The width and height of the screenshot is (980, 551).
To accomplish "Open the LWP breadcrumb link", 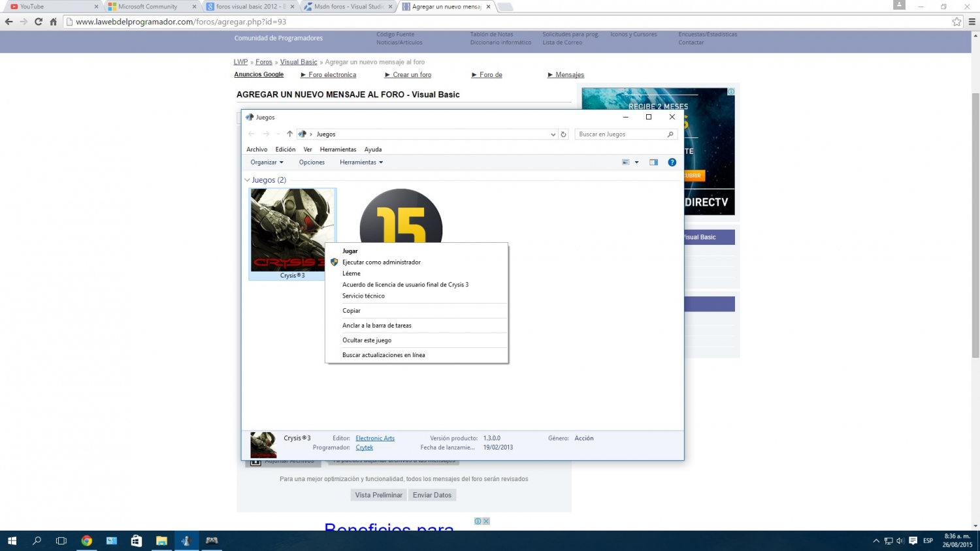I will (240, 62).
